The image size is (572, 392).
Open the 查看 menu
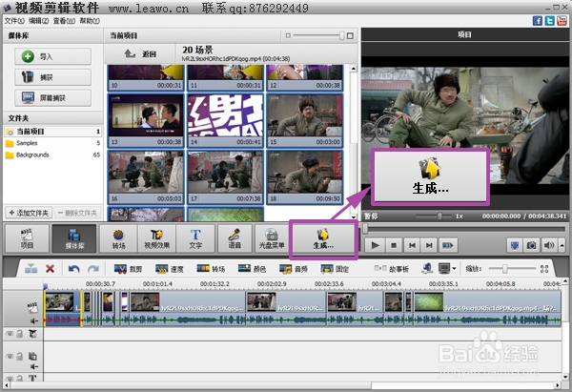coord(64,21)
